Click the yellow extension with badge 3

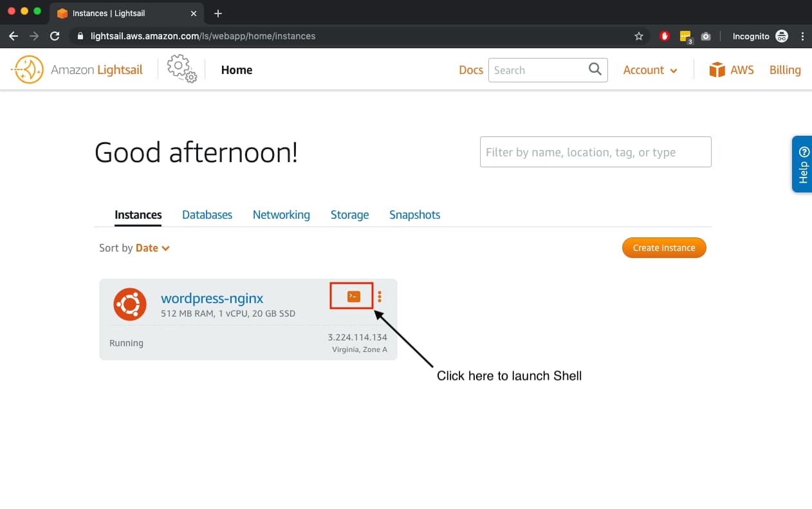pyautogui.click(x=686, y=37)
